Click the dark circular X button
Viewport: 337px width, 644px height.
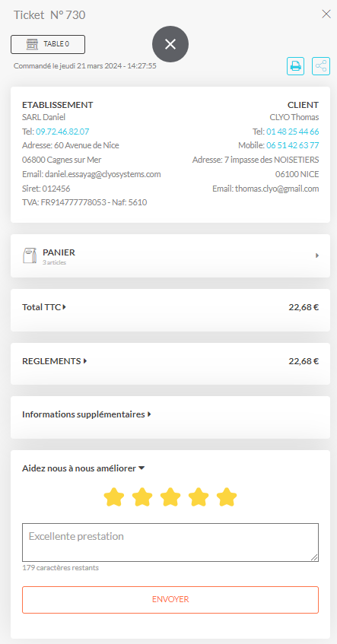(x=170, y=44)
